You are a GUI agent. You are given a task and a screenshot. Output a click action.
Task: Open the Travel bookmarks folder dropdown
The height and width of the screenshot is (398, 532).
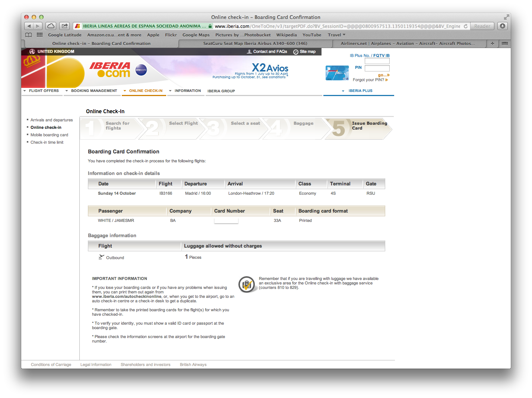336,35
